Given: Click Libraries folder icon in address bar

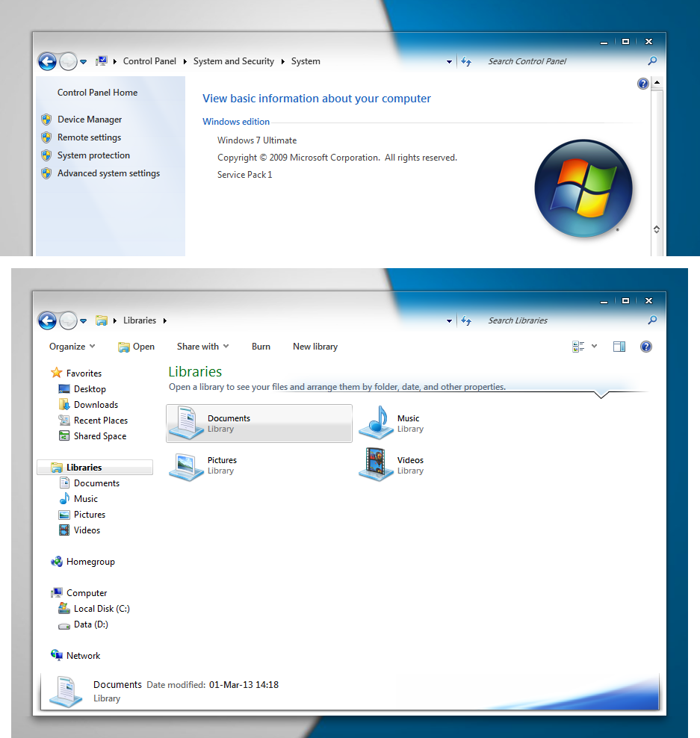Looking at the screenshot, I should (101, 320).
